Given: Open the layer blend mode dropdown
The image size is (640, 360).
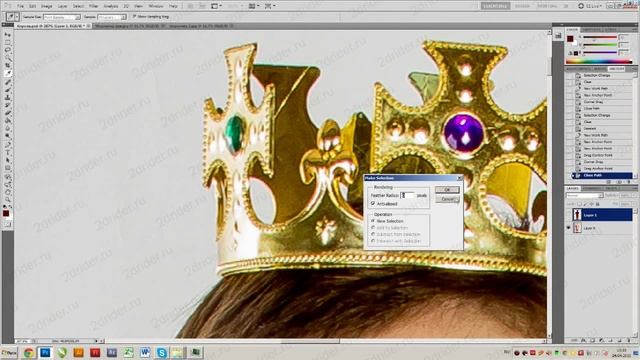Looking at the screenshot, I should point(584,196).
